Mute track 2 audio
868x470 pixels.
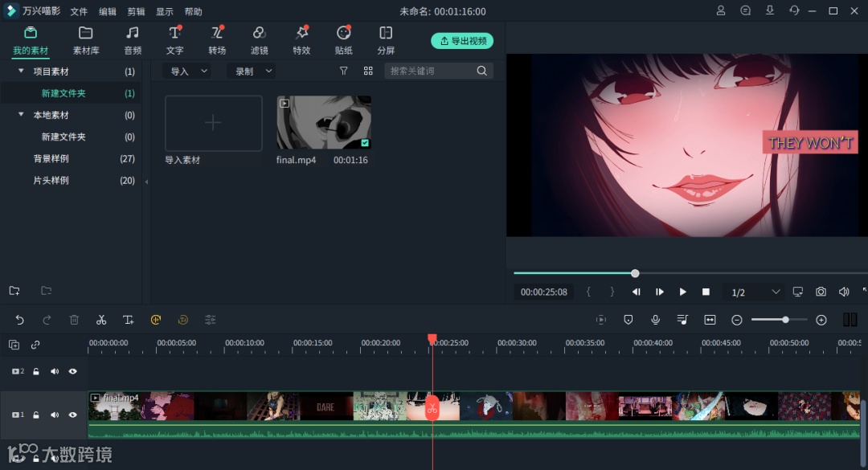[55, 371]
